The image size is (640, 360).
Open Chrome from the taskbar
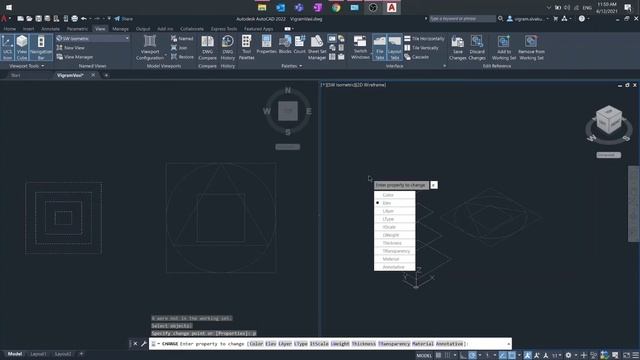point(336,7)
